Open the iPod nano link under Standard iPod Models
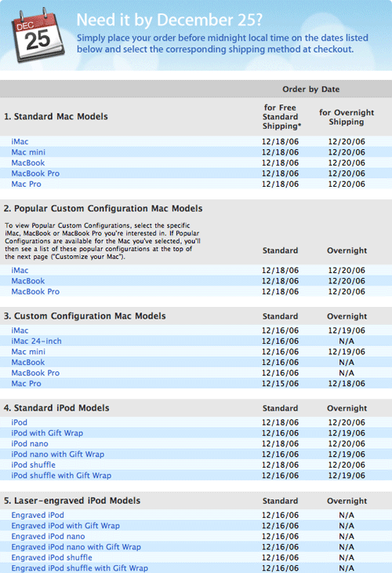This screenshot has height=573, width=392. (x=30, y=443)
